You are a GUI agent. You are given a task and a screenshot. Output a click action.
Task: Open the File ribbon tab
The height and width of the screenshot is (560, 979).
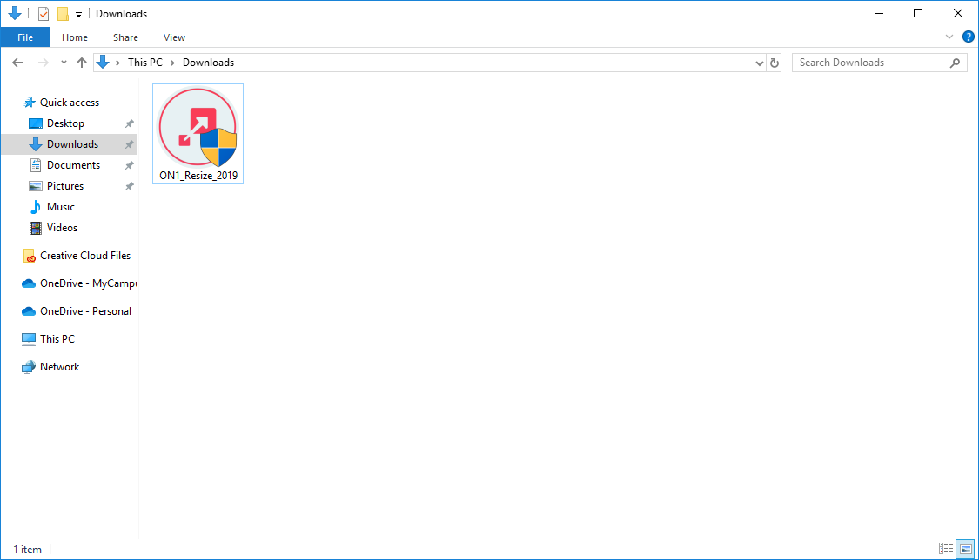[x=25, y=37]
